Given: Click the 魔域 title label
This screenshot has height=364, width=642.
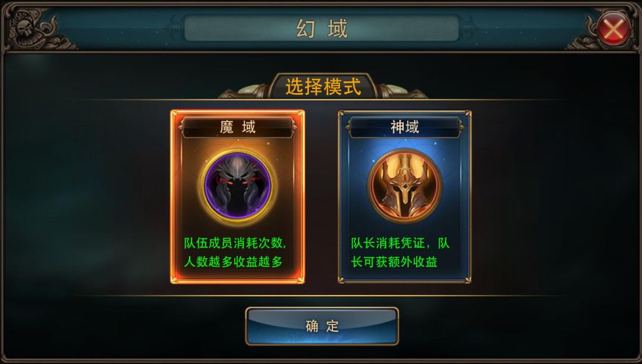Looking at the screenshot, I should tap(237, 127).
